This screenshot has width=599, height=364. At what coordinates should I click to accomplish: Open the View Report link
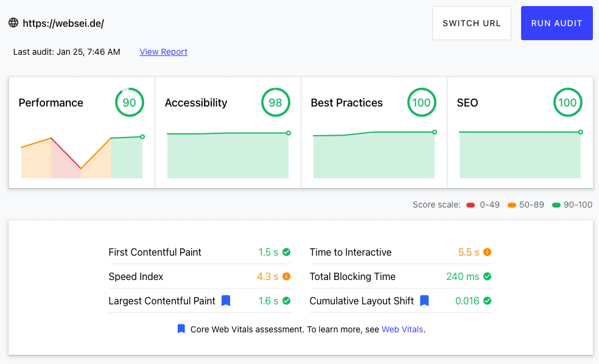pos(164,52)
